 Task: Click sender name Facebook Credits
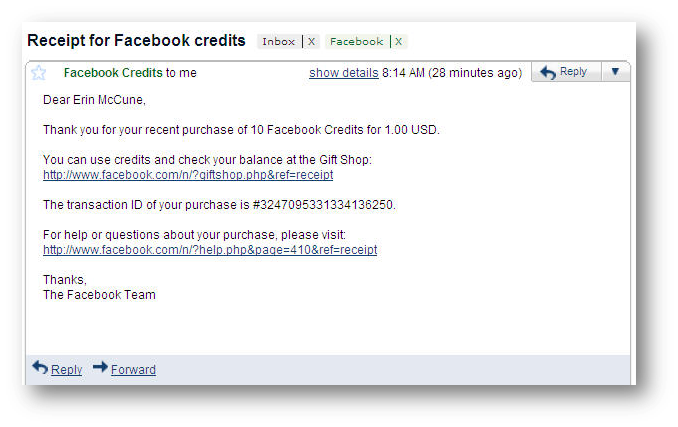click(113, 73)
